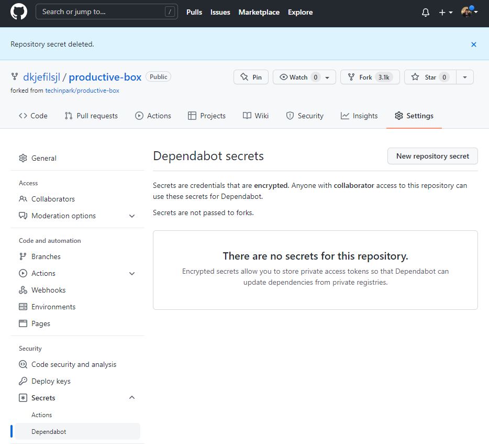This screenshot has width=489, height=448.
Task: Switch to the repository Actions tab
Action: pyautogui.click(x=153, y=116)
